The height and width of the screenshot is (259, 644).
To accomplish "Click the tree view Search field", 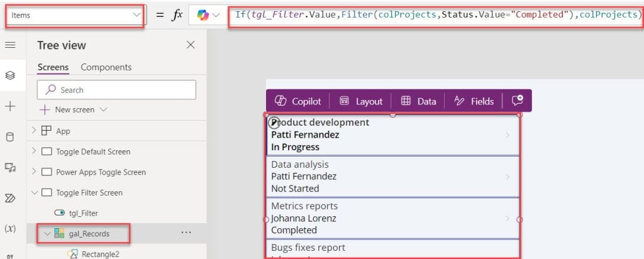I will click(x=116, y=90).
